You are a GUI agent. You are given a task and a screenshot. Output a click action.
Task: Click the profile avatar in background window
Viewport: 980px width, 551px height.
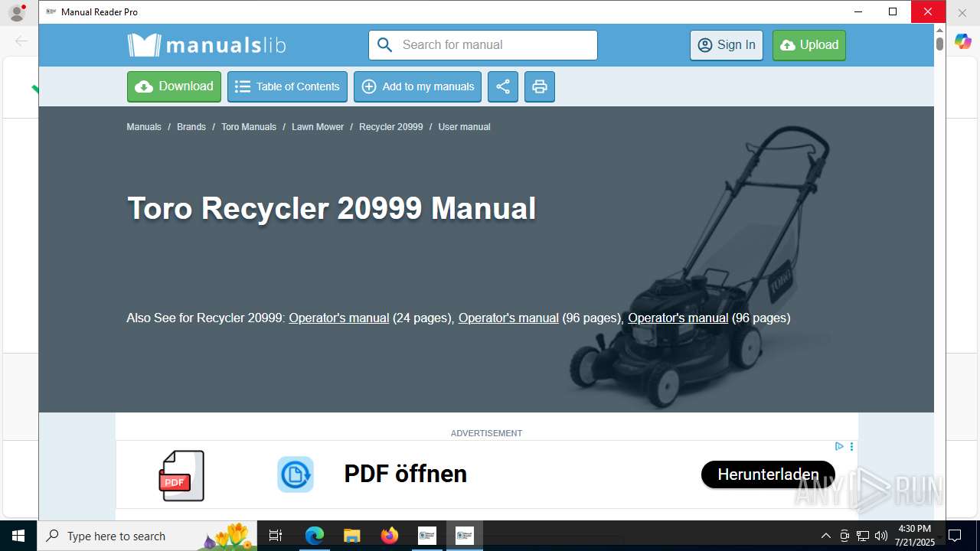17,13
